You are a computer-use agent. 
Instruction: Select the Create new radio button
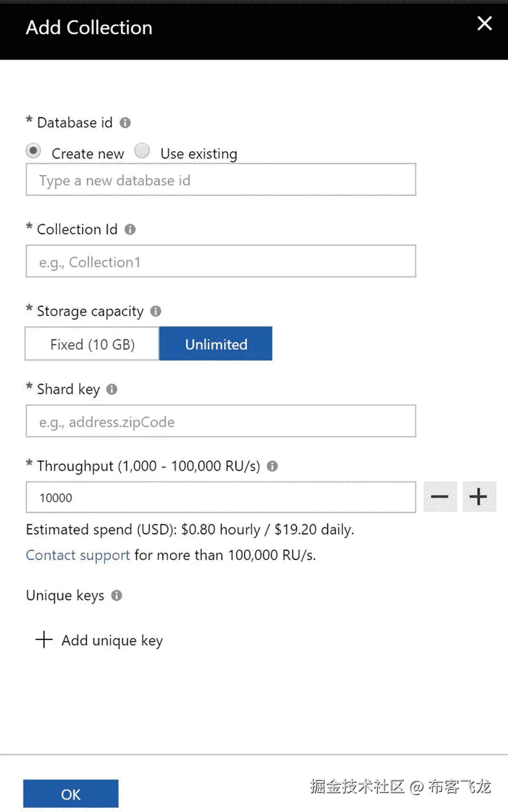pos(33,150)
